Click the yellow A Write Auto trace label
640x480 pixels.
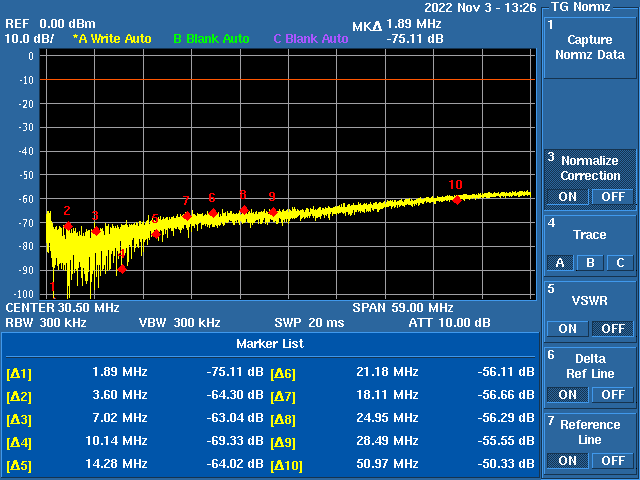[112, 39]
